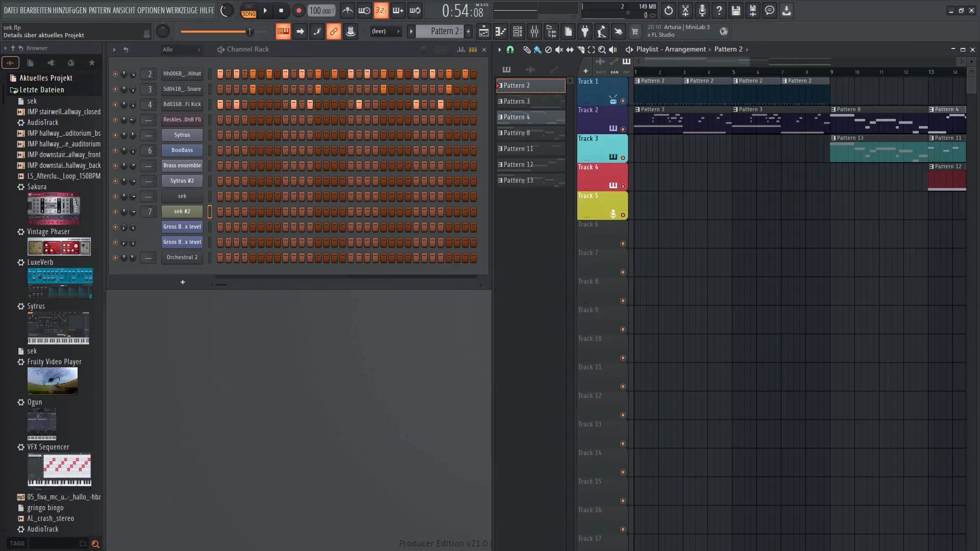Click the undo history icon in toolbar

(668, 10)
